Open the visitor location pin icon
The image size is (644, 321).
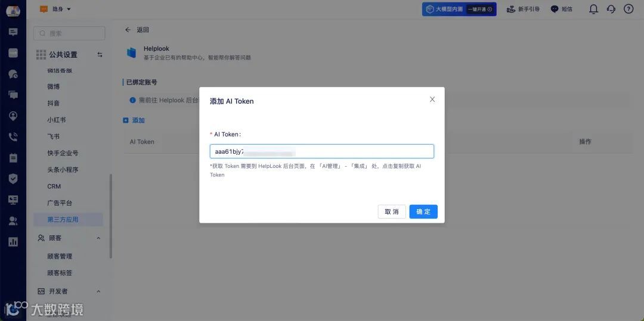[x=13, y=116]
